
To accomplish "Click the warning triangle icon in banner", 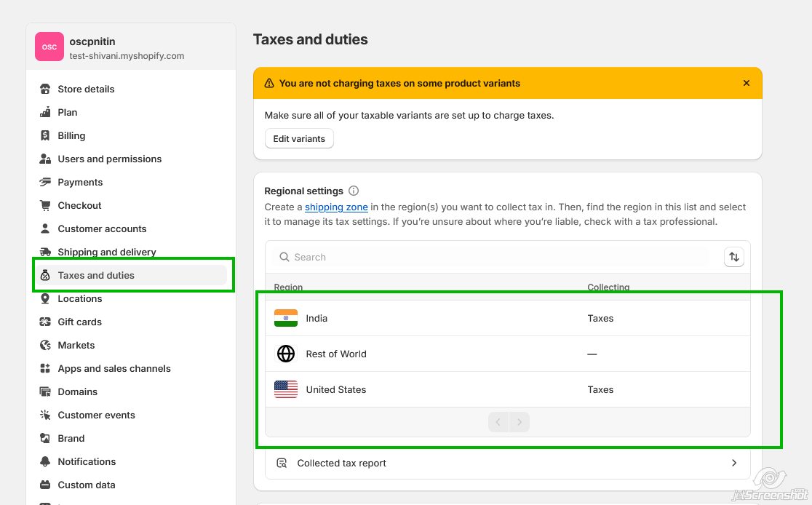I will (x=269, y=84).
